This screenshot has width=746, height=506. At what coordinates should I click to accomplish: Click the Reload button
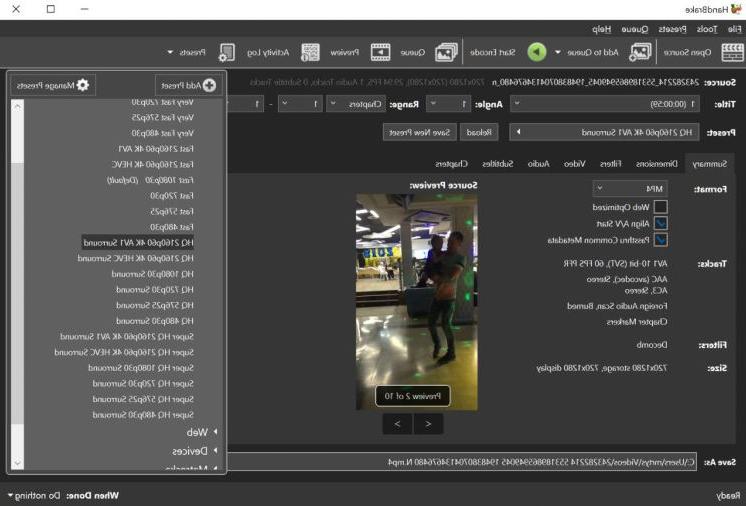[479, 132]
